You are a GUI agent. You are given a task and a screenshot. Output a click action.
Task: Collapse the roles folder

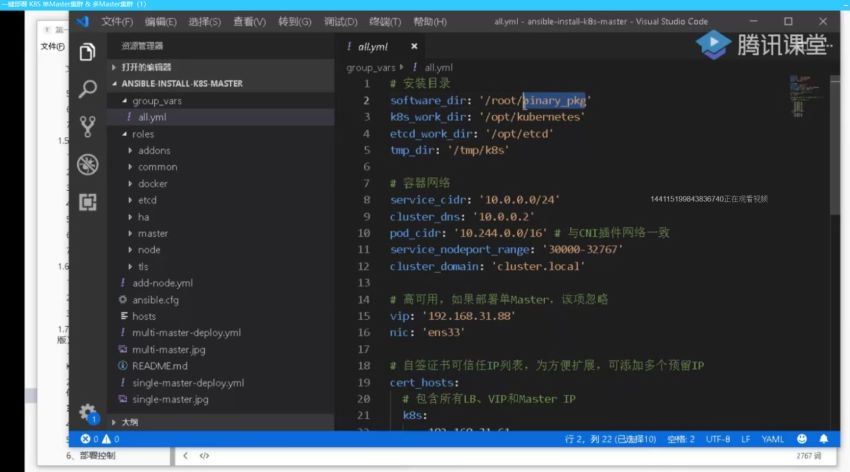221,134
